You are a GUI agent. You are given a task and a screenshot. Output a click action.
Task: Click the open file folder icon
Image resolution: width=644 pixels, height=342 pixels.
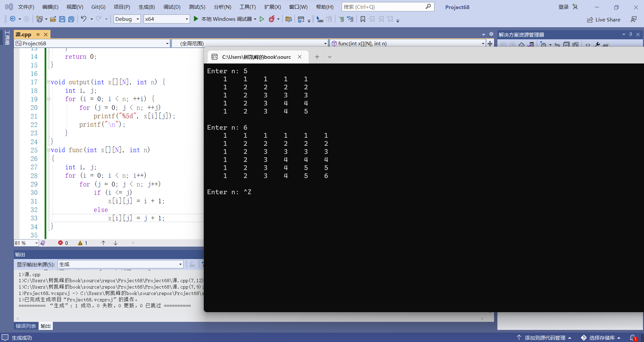pyautogui.click(x=53, y=19)
